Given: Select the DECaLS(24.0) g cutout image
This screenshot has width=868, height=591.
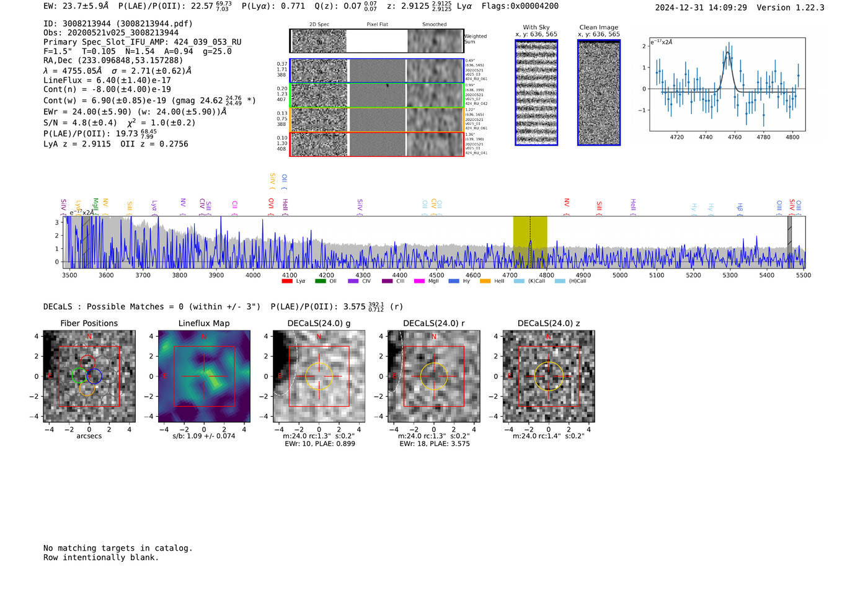Looking at the screenshot, I should [x=319, y=376].
